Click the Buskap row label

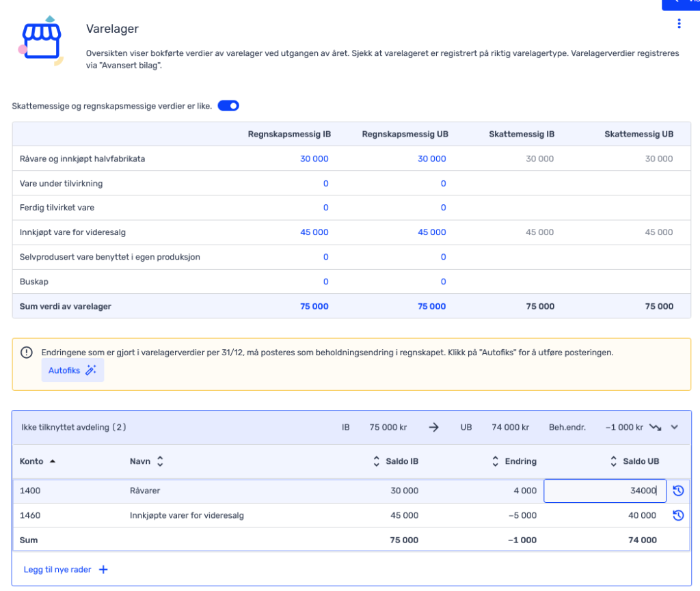click(x=34, y=281)
